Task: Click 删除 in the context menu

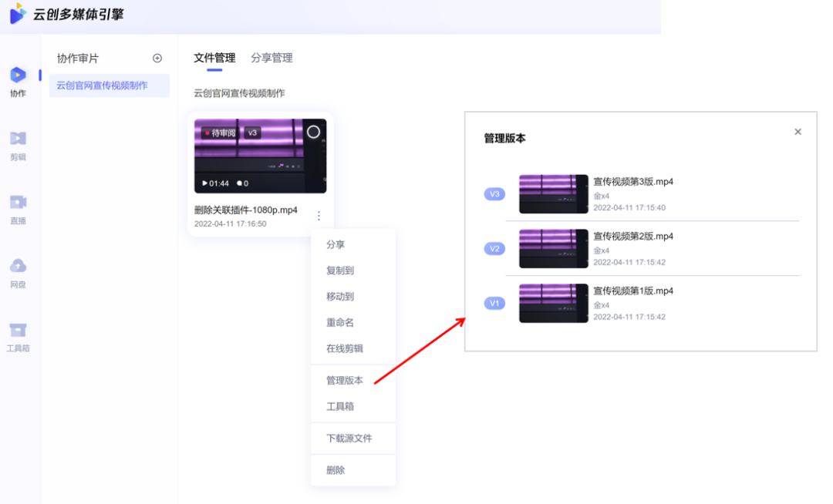Action: 336,470
